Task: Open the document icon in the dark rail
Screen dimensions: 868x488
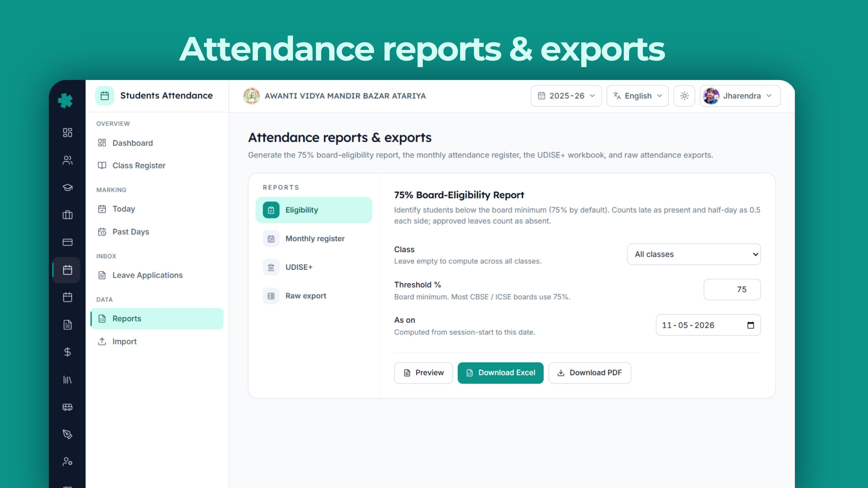Action: click(67, 325)
